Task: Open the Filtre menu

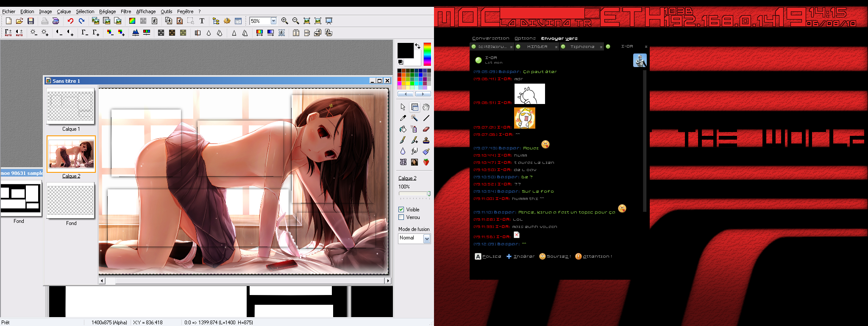Action: pyautogui.click(x=126, y=11)
